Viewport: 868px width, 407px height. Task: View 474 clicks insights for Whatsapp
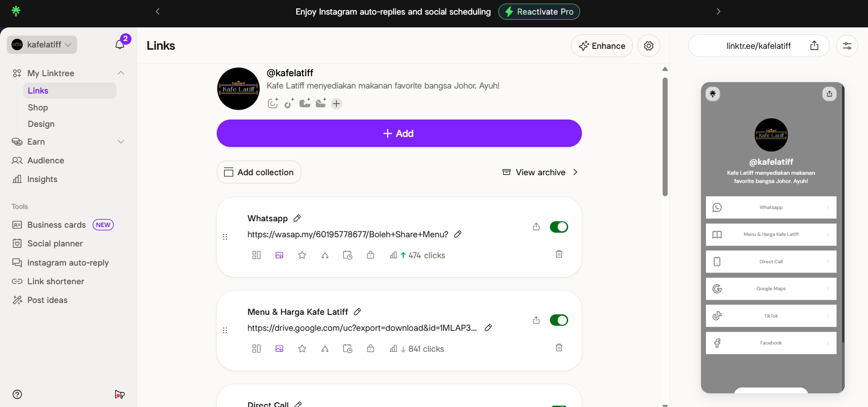[x=418, y=256]
